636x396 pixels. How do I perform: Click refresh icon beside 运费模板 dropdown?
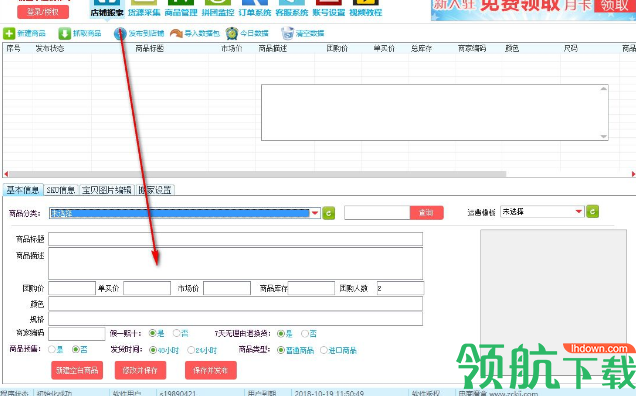tap(592, 211)
